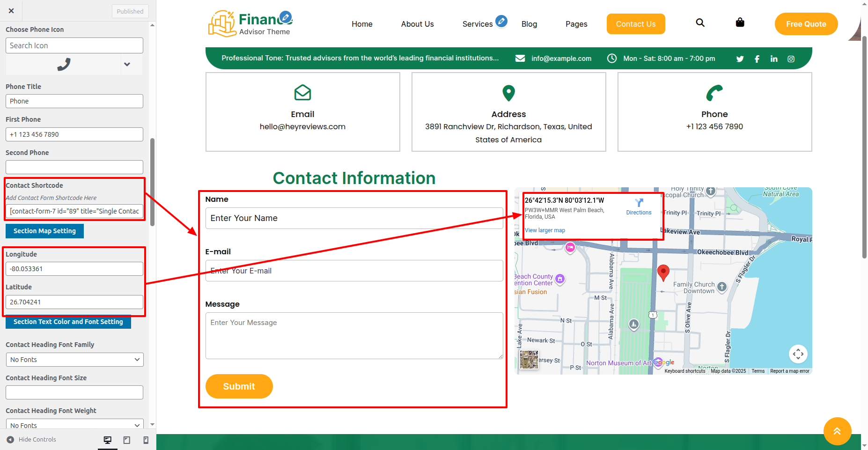Image resolution: width=868 pixels, height=450 pixels.
Task: Open Contact Heading Font Family dropdown
Action: 74,360
